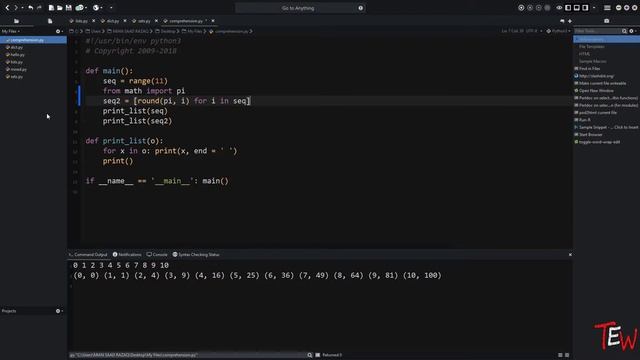Viewport: 640px width, 360px height.
Task: Open the navigation history dropdown arrow
Action: point(22,8)
